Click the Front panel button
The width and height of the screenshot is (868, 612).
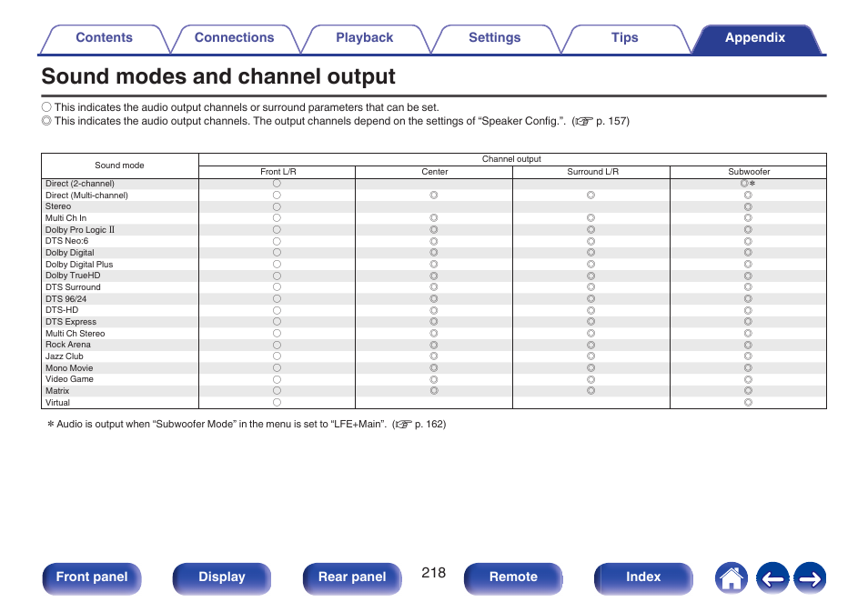click(x=92, y=578)
